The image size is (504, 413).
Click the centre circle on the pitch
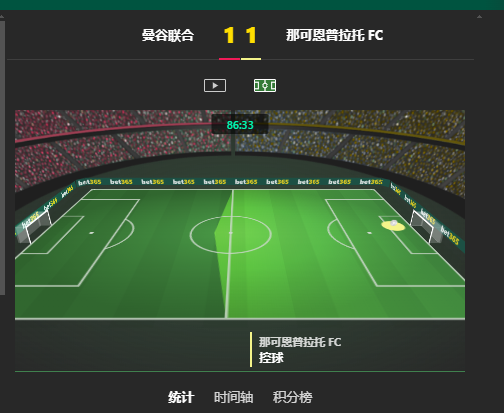231,235
